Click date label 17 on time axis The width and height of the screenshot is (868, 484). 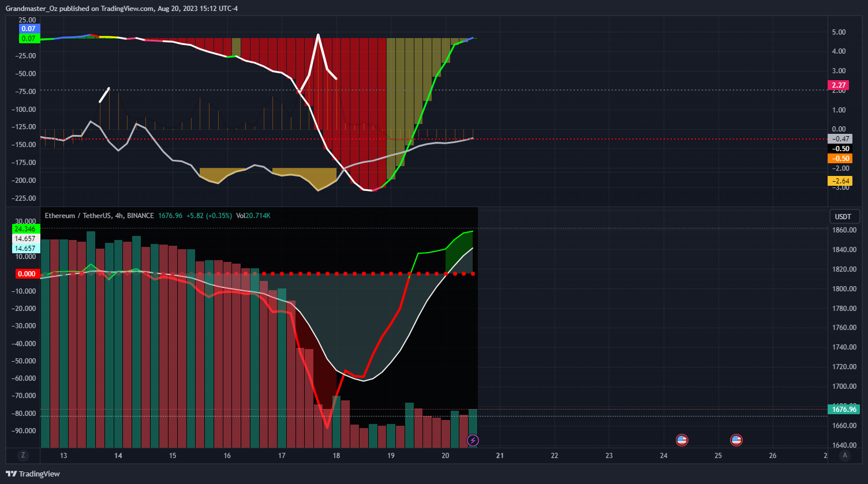(x=282, y=456)
